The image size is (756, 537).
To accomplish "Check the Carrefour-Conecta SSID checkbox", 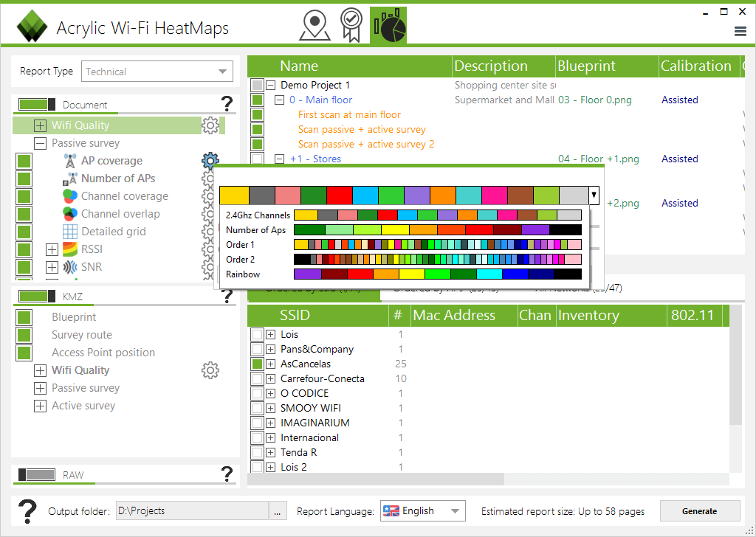I will (258, 378).
